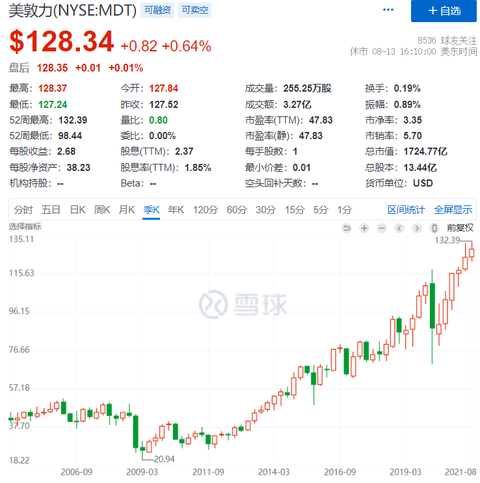This screenshot has height=483, width=480.
Task: Zoom in the chart with plus icon
Action: click(364, 228)
